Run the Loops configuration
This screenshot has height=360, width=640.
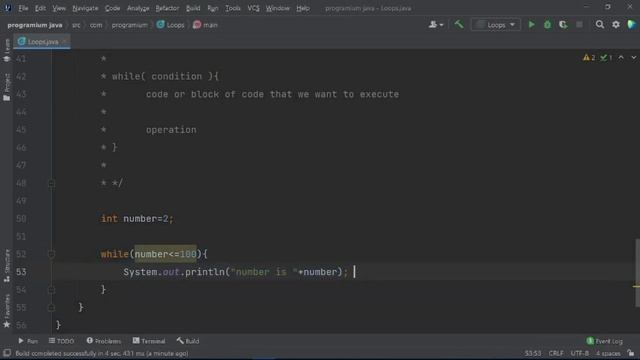[x=531, y=25]
